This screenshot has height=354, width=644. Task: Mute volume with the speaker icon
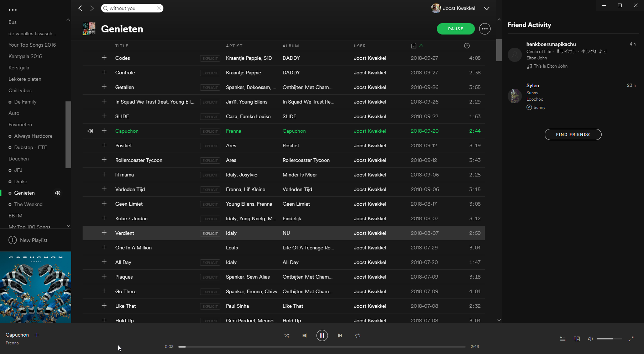(590, 339)
